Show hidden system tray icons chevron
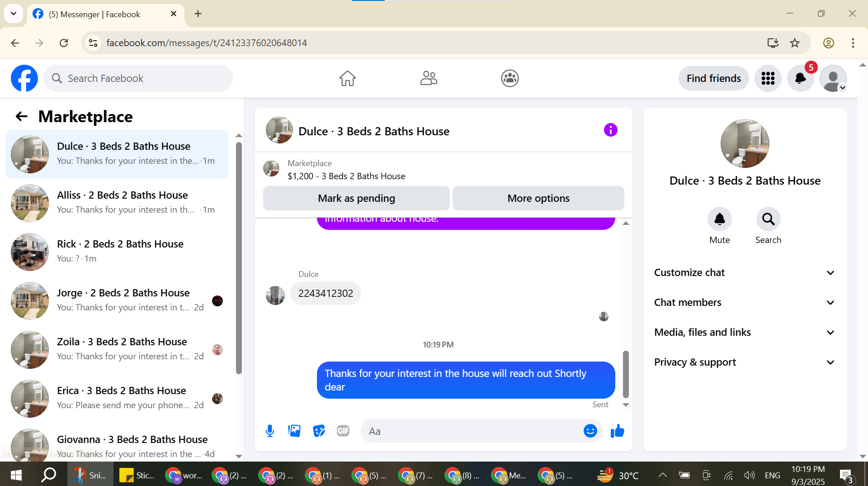The image size is (868, 486). 662,475
